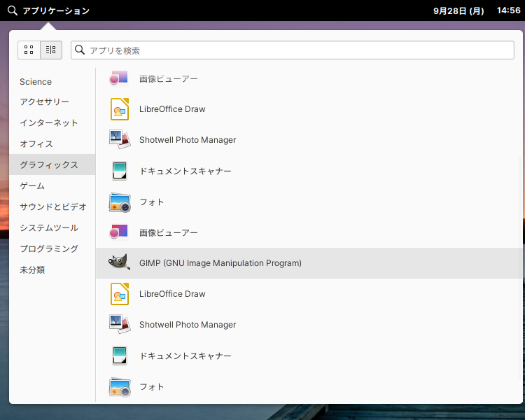Click the アプリケーション menu in top panel
This screenshot has height=420, width=525.
coord(49,10)
